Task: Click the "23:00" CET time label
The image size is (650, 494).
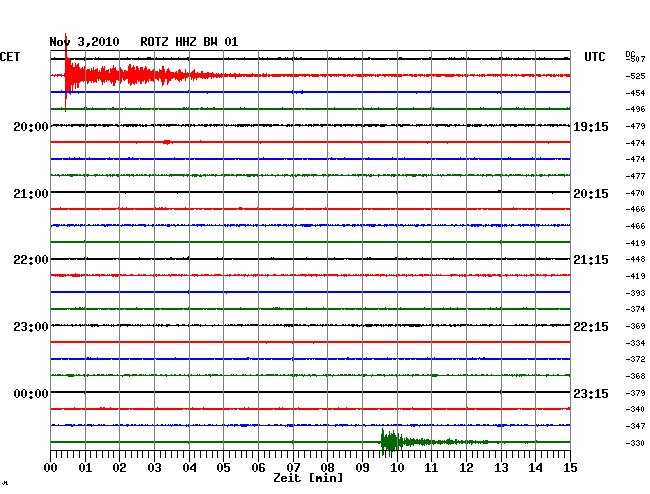Action: coord(31,327)
